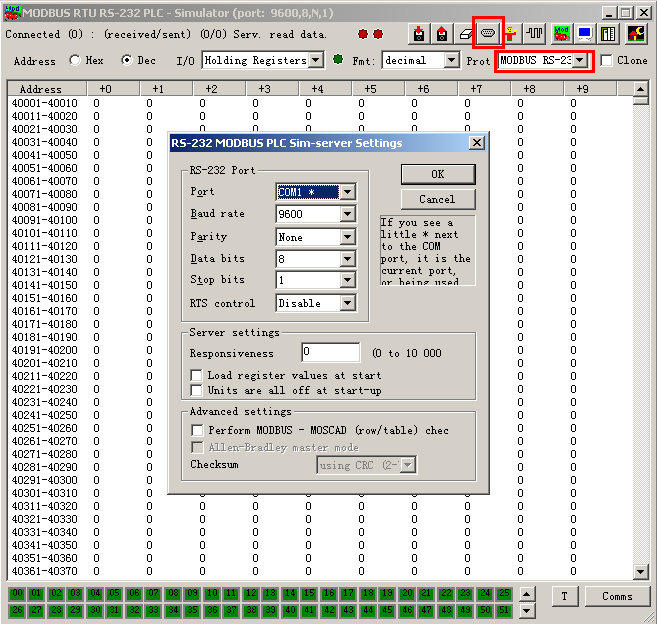Select station 00 green tile
Image resolution: width=657 pixels, height=624 pixels.
17,593
